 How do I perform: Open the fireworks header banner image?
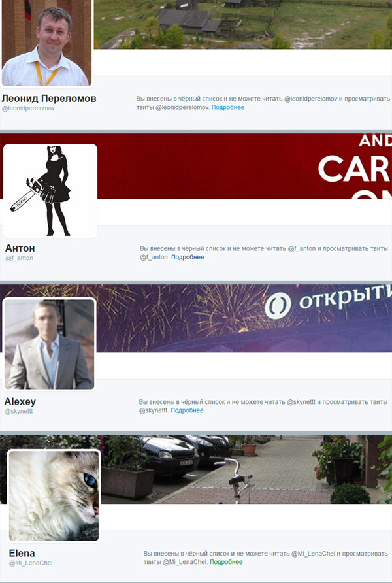pyautogui.click(x=243, y=318)
